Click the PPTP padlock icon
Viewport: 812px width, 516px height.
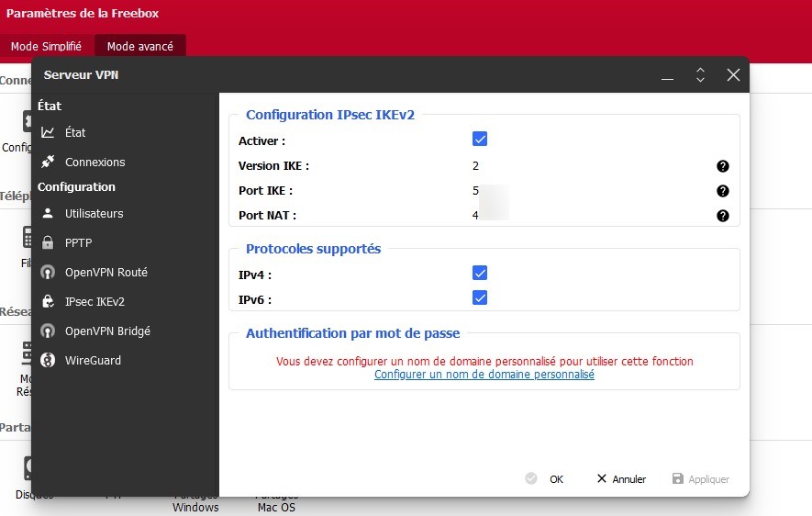pyautogui.click(x=48, y=242)
